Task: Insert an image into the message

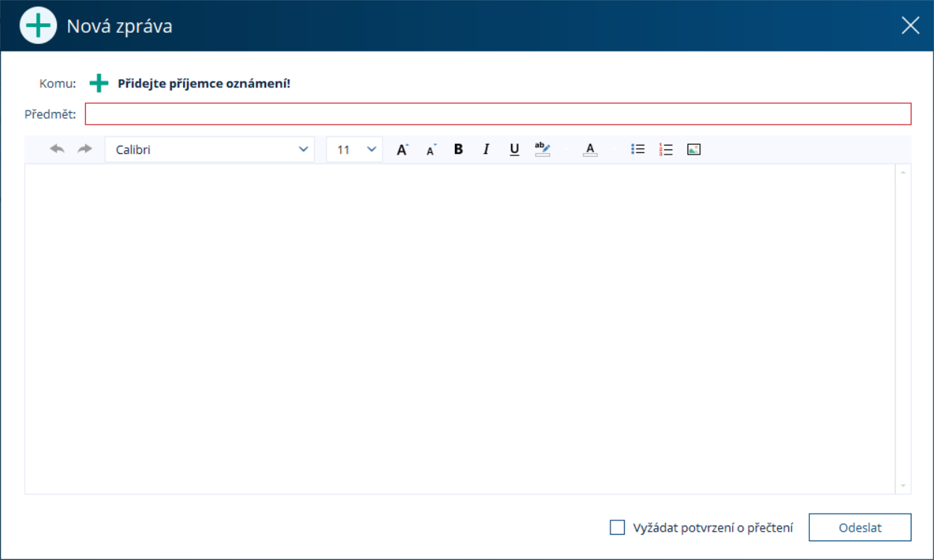Action: pyautogui.click(x=693, y=149)
